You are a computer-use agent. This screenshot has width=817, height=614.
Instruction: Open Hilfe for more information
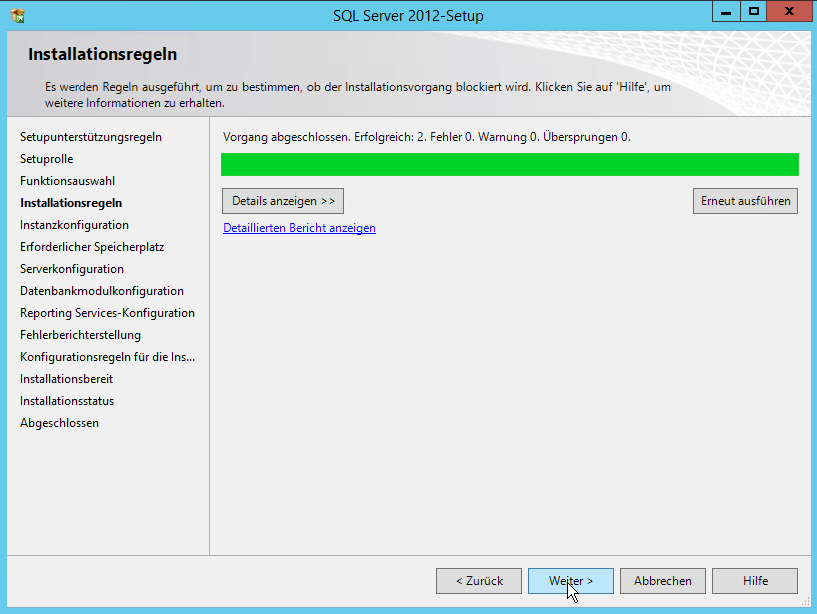tap(755, 581)
